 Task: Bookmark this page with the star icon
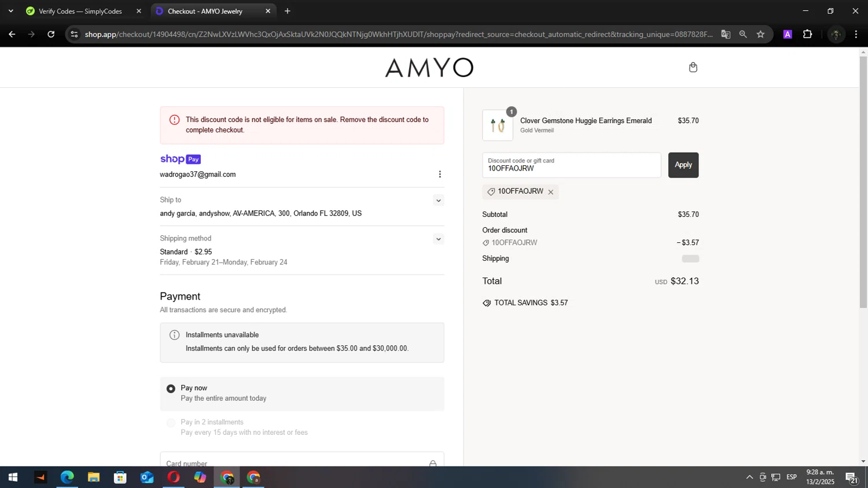[760, 34]
